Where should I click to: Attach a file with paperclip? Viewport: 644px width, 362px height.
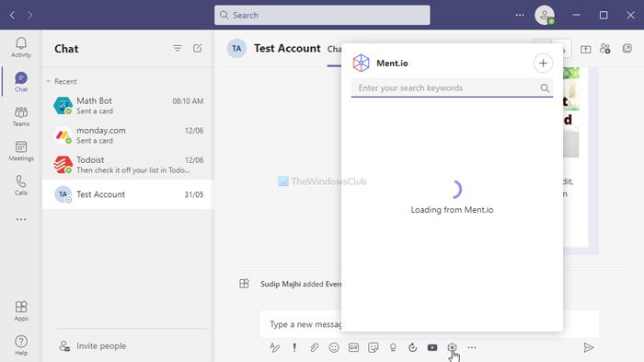pyautogui.click(x=315, y=347)
